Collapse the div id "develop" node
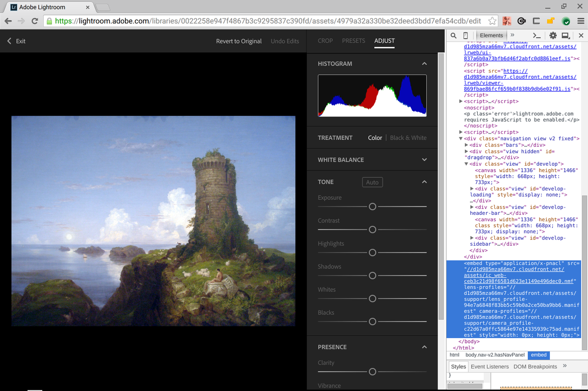 coord(466,164)
